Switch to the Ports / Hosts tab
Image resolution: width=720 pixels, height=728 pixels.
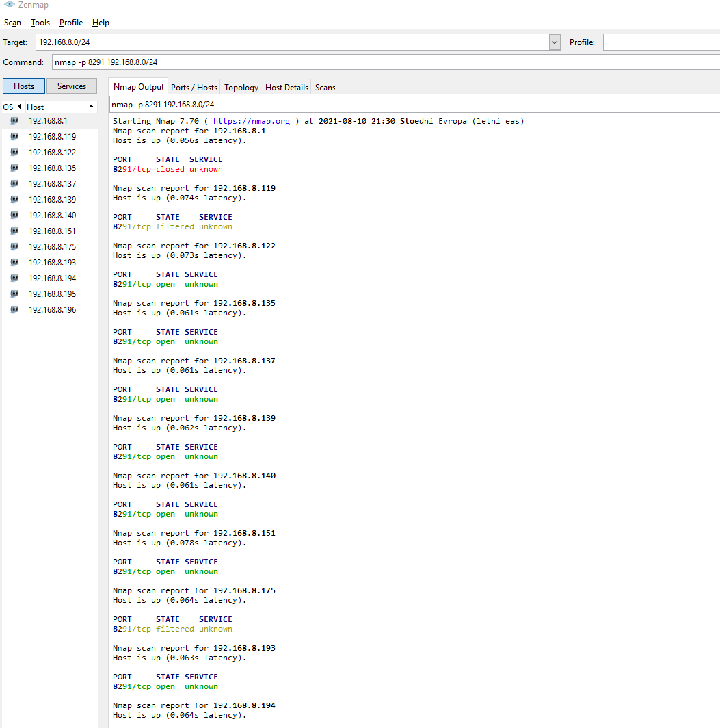pos(194,88)
